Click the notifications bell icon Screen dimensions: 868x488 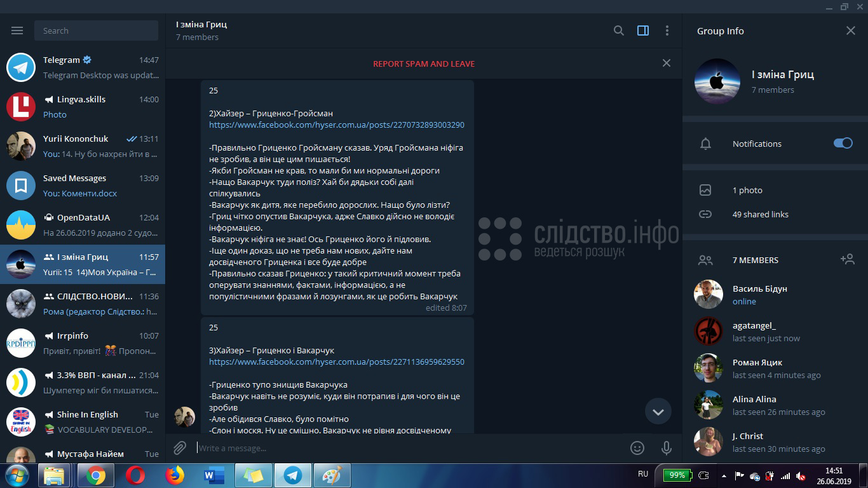tap(705, 144)
